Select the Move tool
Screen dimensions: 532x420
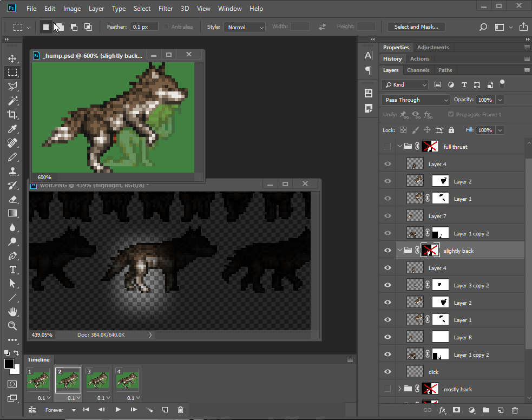(x=12, y=58)
